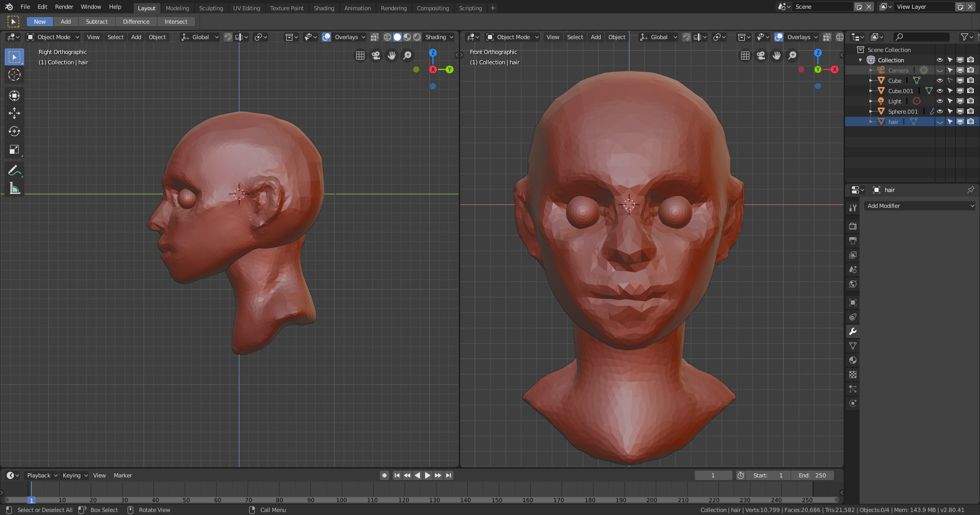The image size is (980, 515).
Task: Open Object Mode dropdown in left viewport
Action: 53,37
